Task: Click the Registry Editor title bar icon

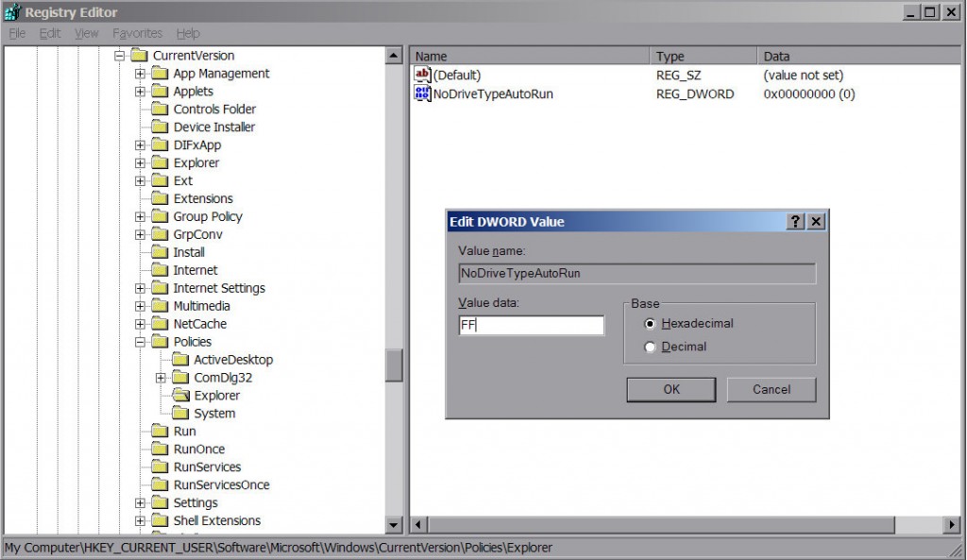Action: (x=11, y=11)
